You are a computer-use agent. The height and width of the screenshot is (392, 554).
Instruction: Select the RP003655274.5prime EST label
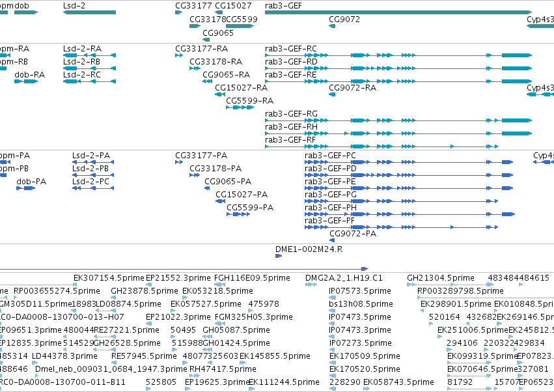[57, 291]
